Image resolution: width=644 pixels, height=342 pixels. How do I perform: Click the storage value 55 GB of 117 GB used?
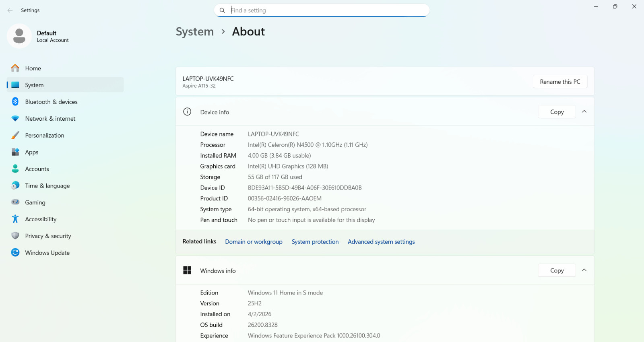click(275, 177)
